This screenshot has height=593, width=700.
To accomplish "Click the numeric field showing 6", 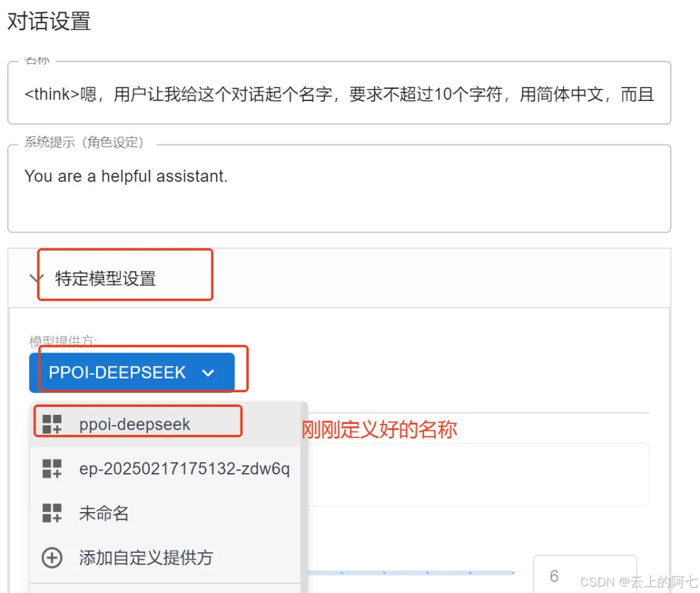I will tap(585, 575).
